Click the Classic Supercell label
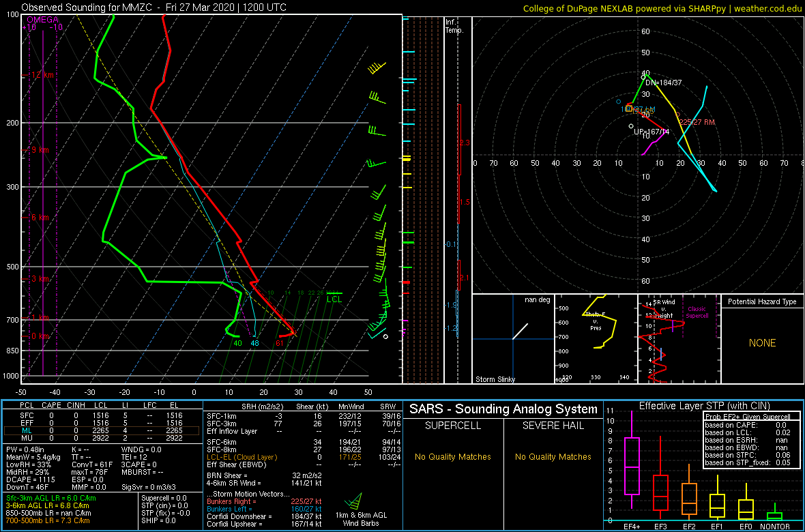 (696, 312)
